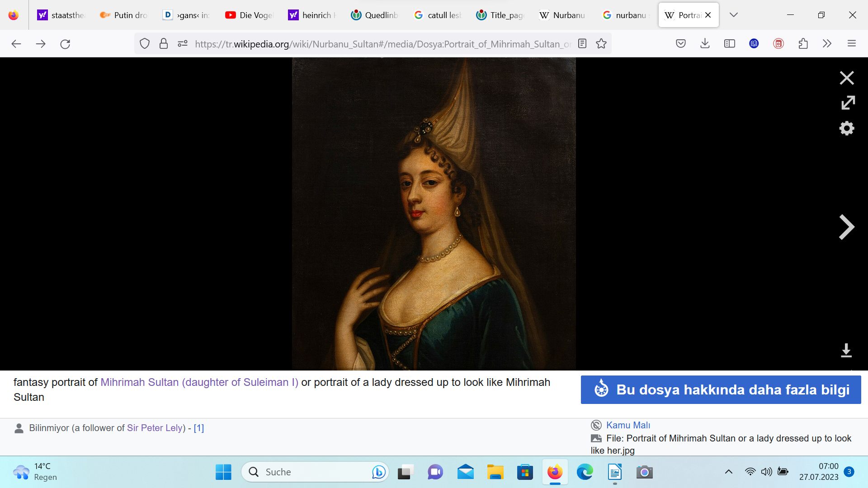Open media viewer settings gear
This screenshot has height=488, width=868.
846,128
